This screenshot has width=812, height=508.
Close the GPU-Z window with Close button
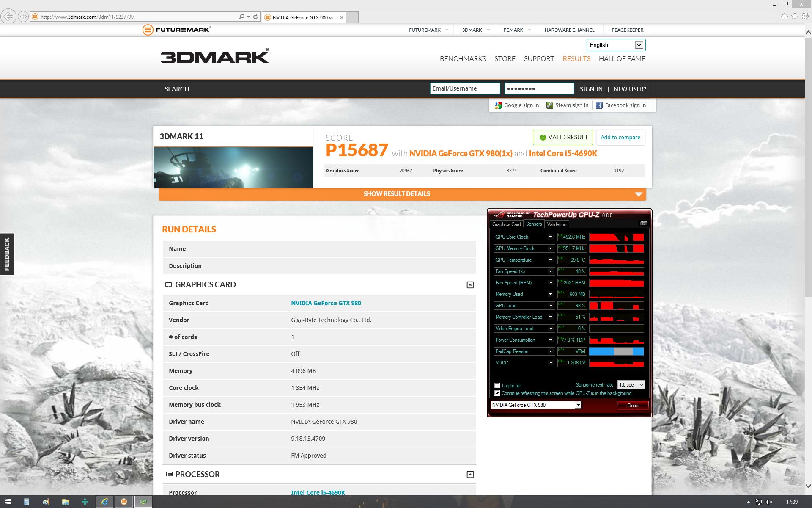point(633,405)
